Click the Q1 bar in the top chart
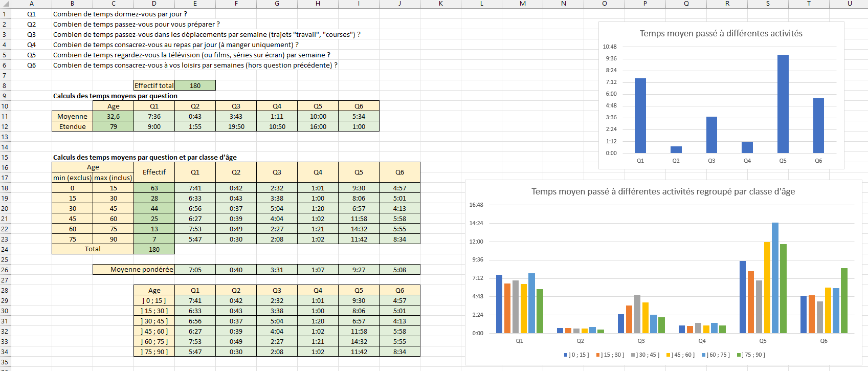 640,116
